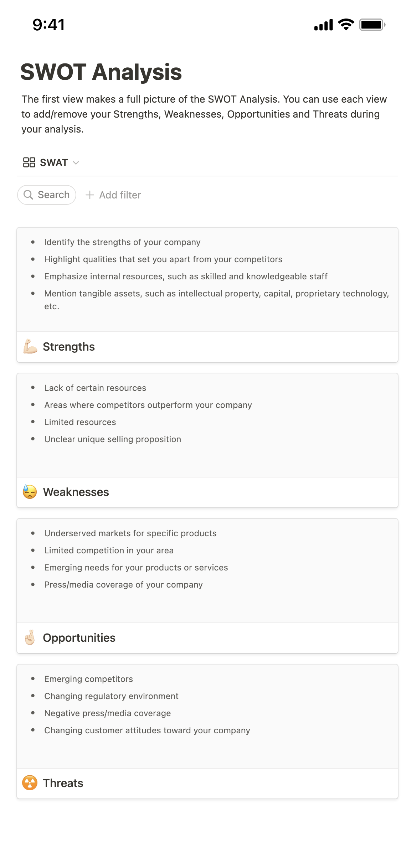Open the SWAT view name tab
Screen dimensions: 401x868
54,163
